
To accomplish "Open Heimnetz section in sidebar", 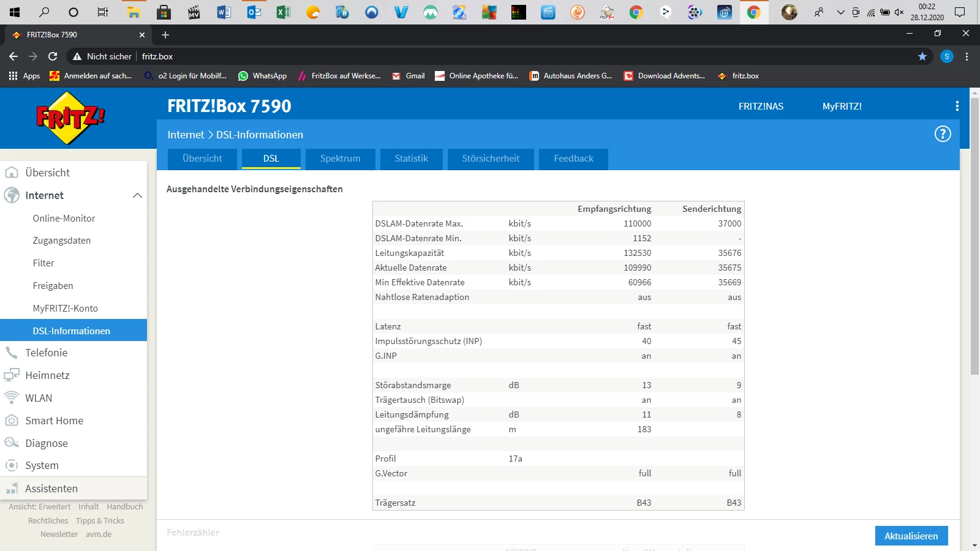I will [x=47, y=375].
